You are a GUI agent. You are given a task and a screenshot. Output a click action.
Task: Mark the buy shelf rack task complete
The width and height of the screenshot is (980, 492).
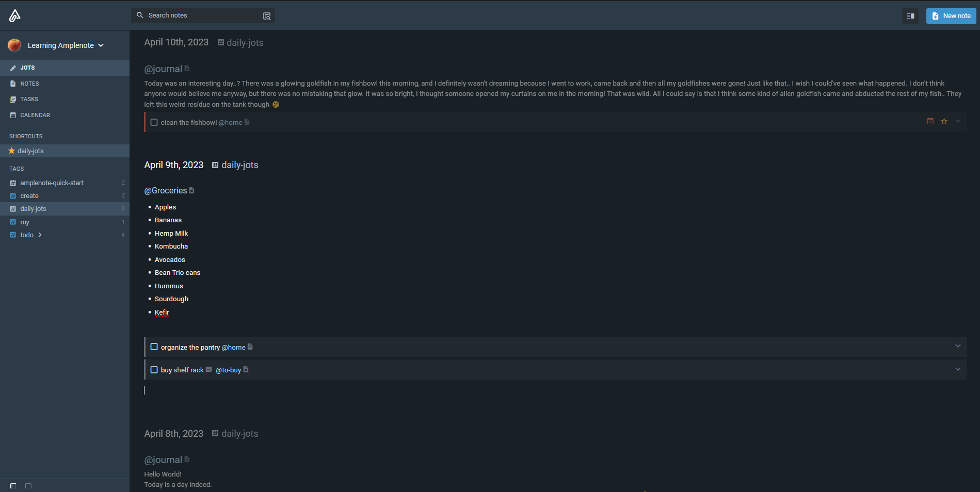click(x=154, y=370)
